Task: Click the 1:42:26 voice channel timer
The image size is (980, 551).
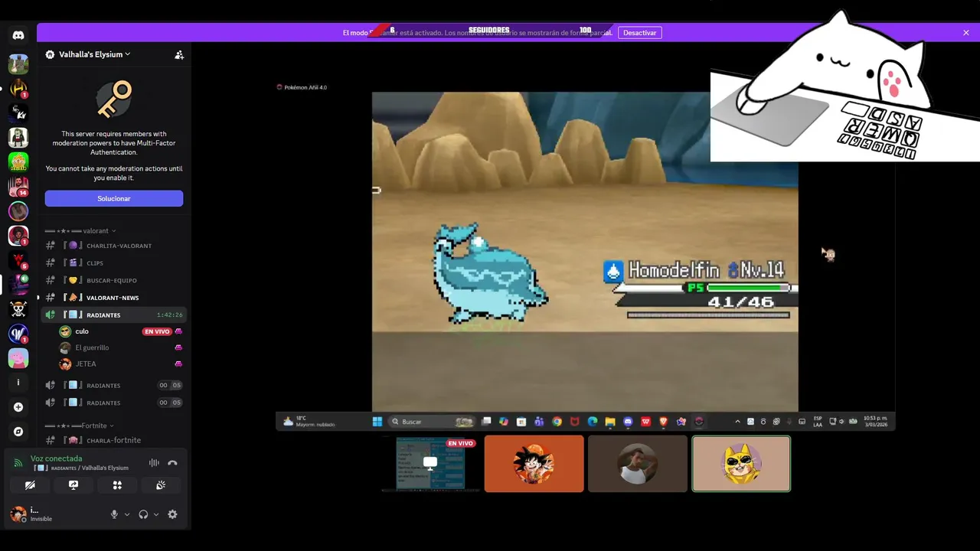Action: click(169, 315)
